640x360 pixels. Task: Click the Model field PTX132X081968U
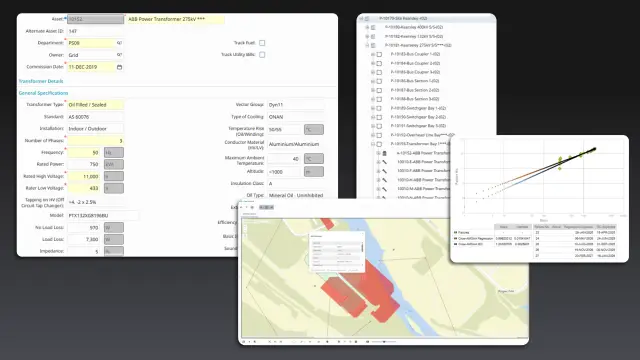coord(103,216)
